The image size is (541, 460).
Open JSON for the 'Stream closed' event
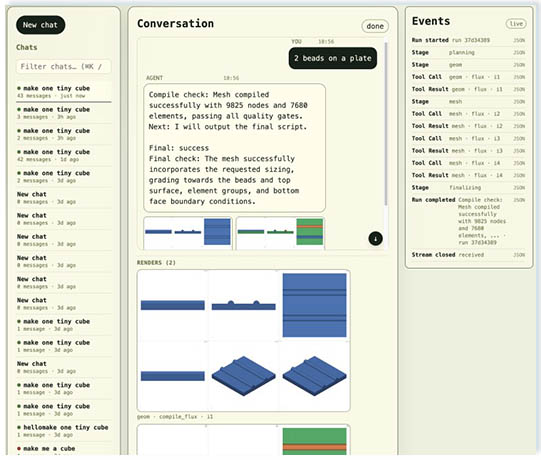(519, 255)
